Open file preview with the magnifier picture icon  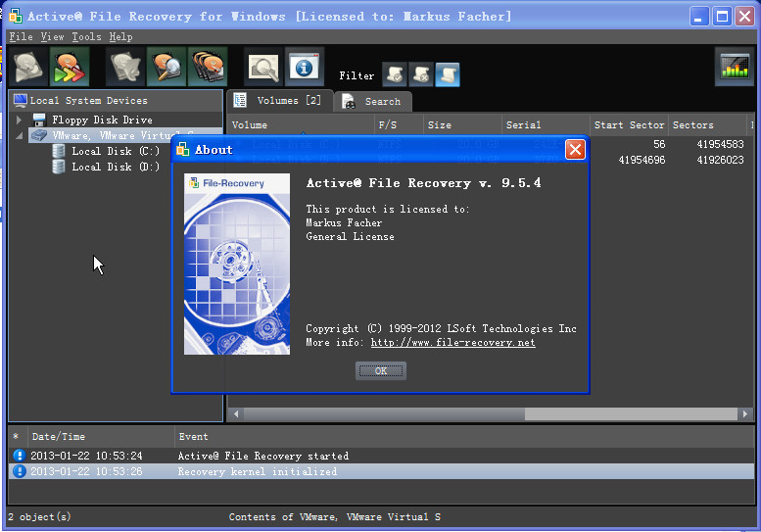click(263, 67)
